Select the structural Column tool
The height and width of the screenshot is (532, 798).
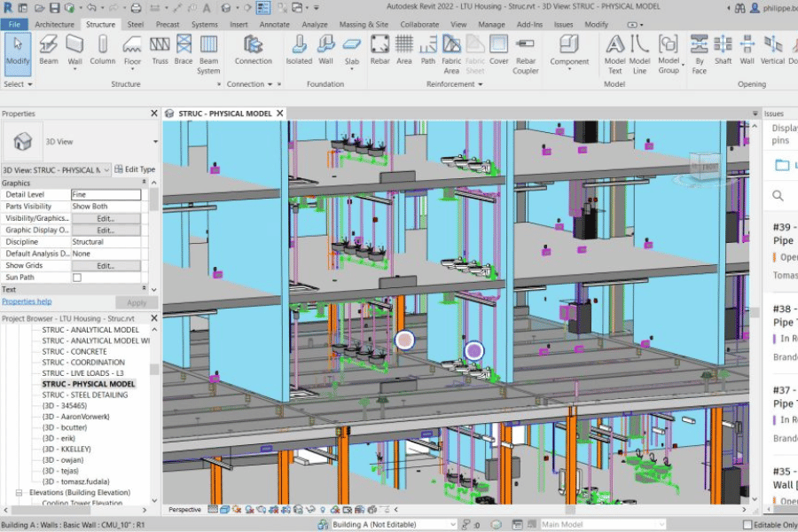point(102,49)
